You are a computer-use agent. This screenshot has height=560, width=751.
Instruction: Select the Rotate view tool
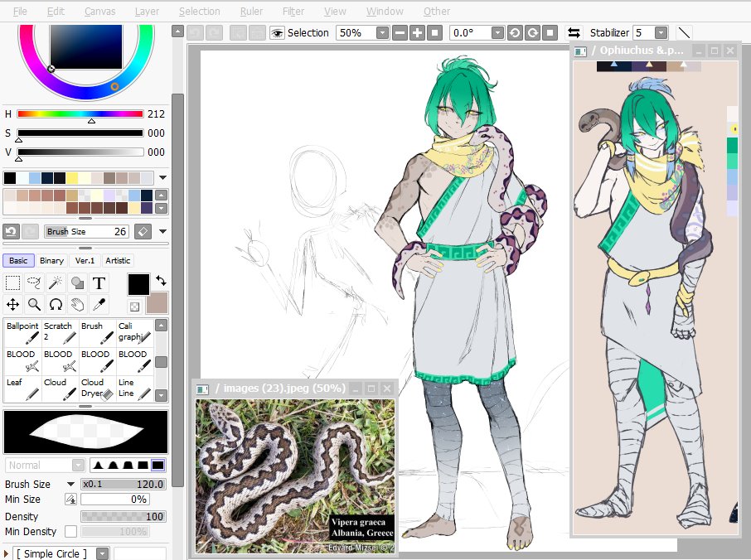click(x=56, y=304)
